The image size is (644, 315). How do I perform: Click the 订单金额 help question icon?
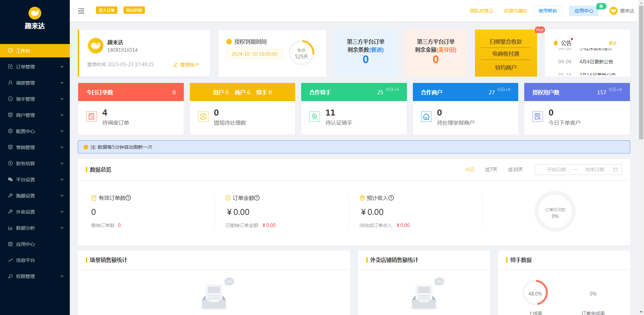pos(257,198)
